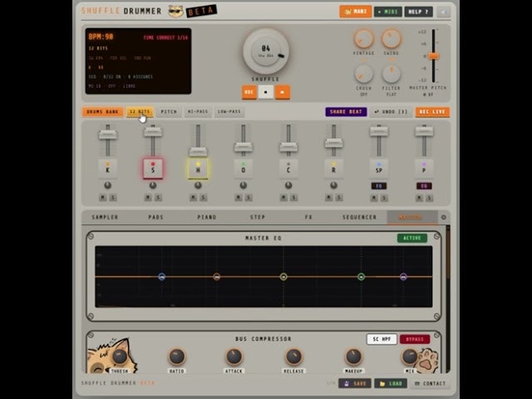Click the REC transport button under Shuffle
This screenshot has width=532, height=399.
(249, 92)
